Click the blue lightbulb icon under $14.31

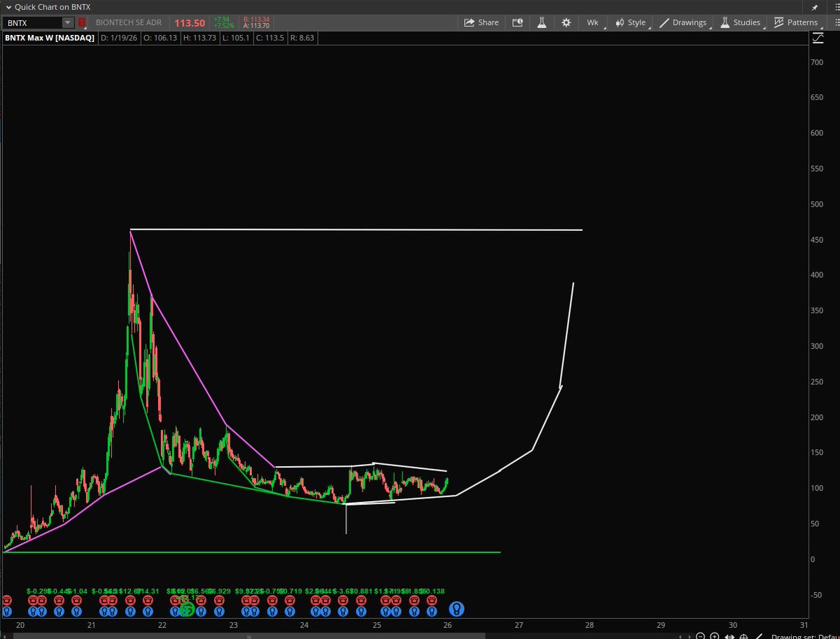[x=147, y=611]
